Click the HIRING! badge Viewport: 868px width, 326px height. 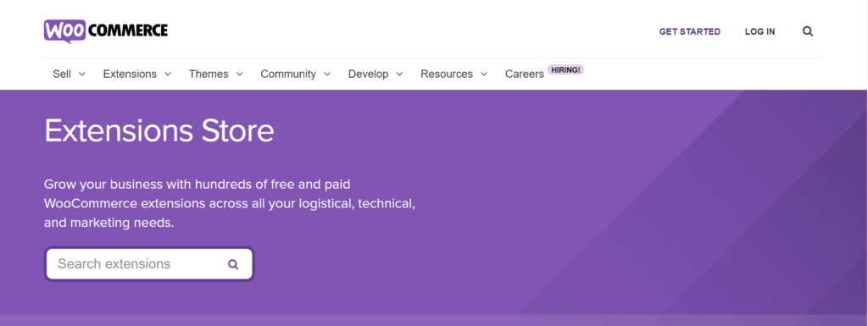click(565, 69)
